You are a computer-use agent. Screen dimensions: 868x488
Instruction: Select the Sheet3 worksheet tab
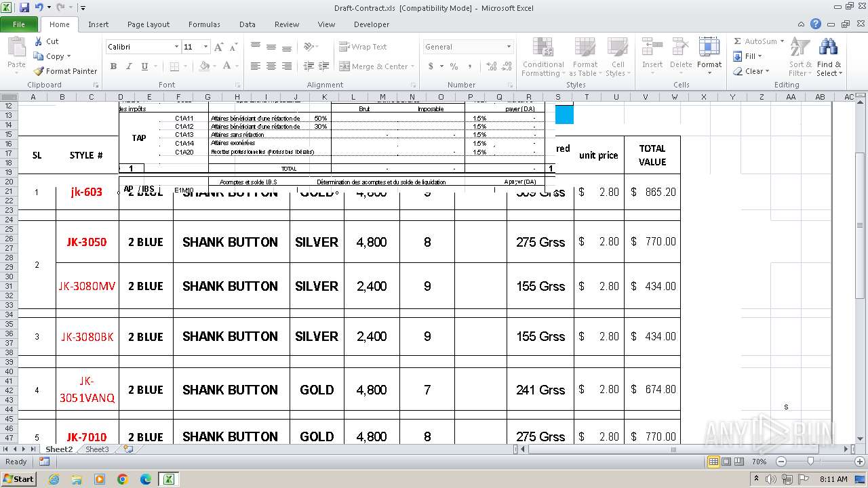point(96,449)
